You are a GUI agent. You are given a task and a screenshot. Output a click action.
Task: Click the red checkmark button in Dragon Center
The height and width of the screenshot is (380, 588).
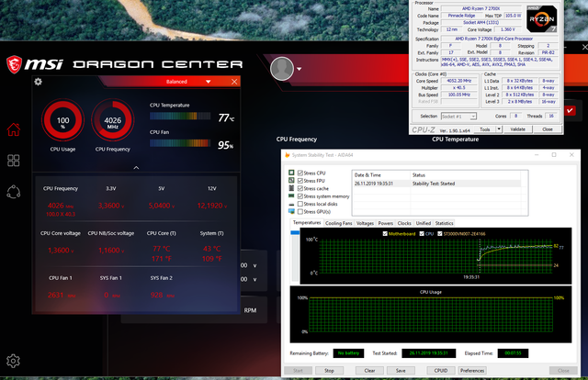click(570, 110)
